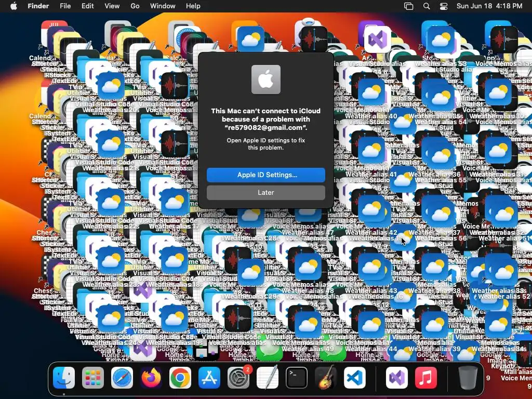Open purple Visual Studio Dock icon
Screen dimensions: 532x399
point(396,378)
